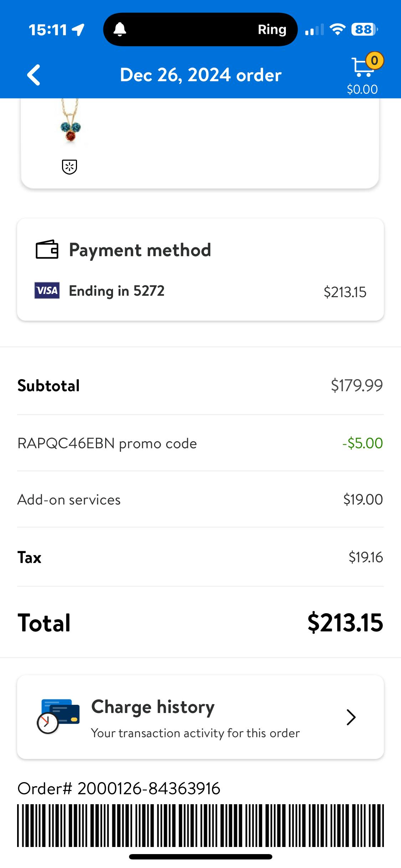Select the Order# 2000126-84363916 text
Image resolution: width=401 pixels, height=868 pixels.
(x=119, y=789)
